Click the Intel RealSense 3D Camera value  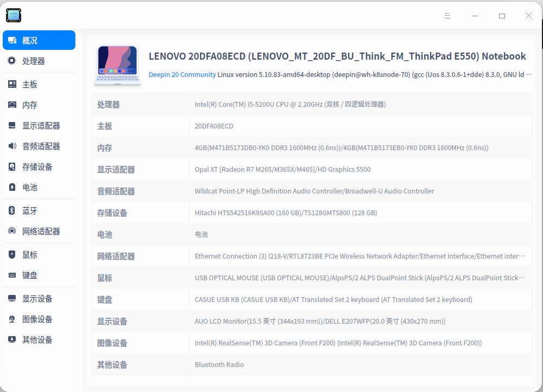click(338, 343)
